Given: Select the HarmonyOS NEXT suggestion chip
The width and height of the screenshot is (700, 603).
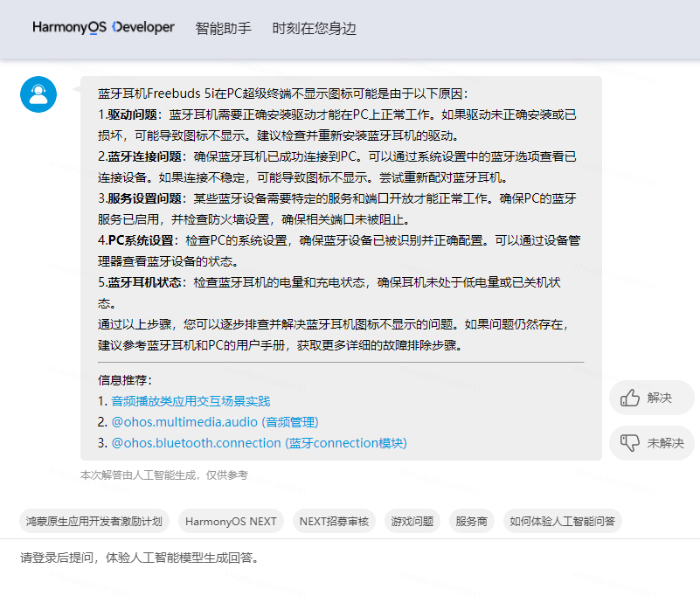Looking at the screenshot, I should 231,521.
